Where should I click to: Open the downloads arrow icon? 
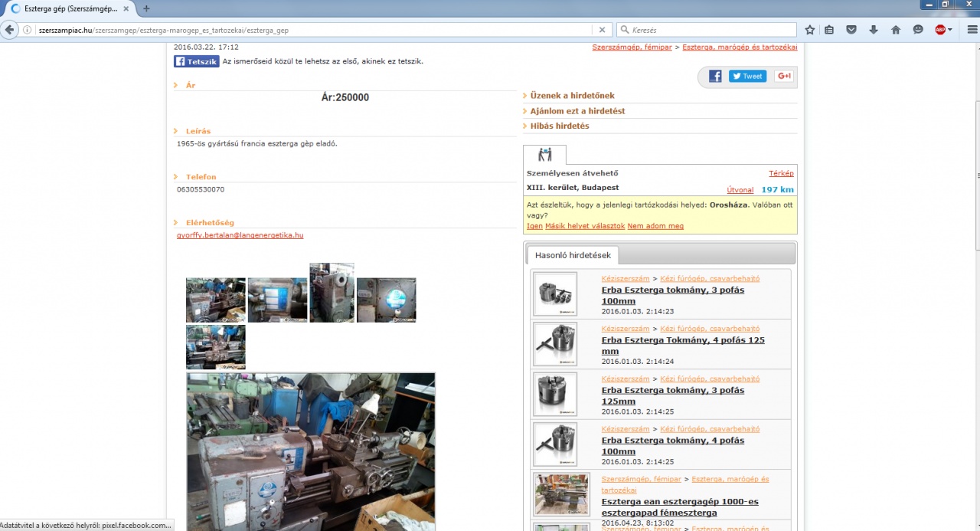pyautogui.click(x=874, y=30)
